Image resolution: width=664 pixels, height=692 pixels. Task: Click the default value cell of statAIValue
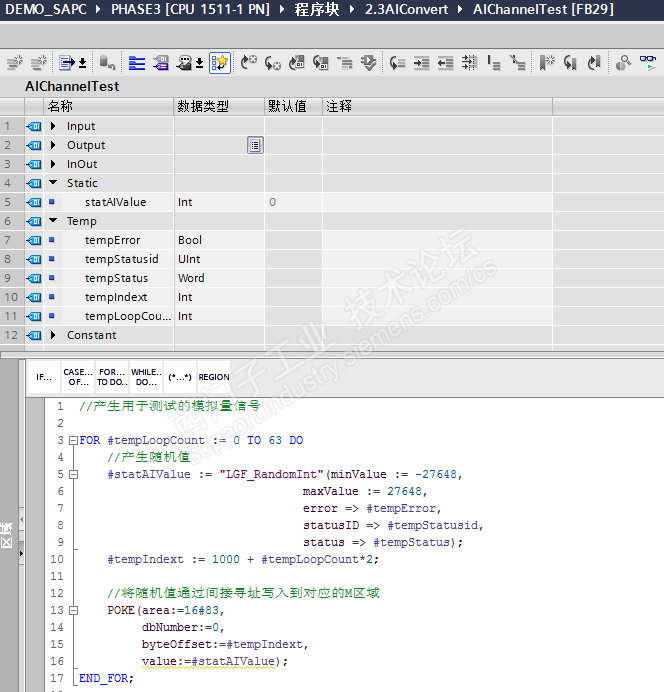click(x=292, y=202)
